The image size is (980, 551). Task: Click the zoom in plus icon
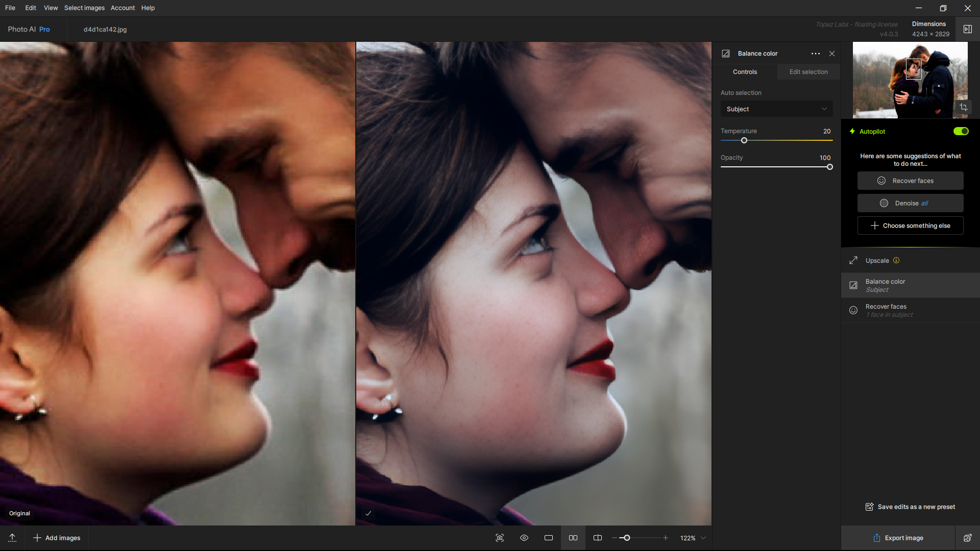click(666, 538)
